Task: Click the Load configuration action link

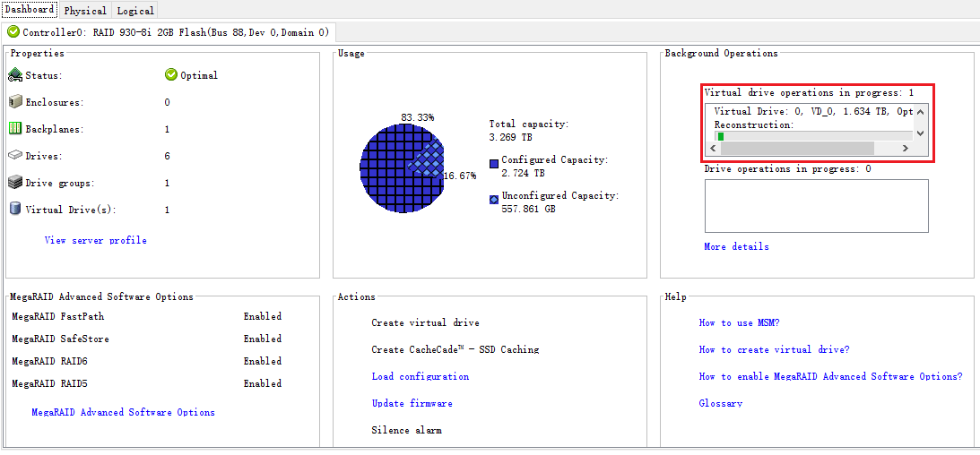Action: [420, 376]
